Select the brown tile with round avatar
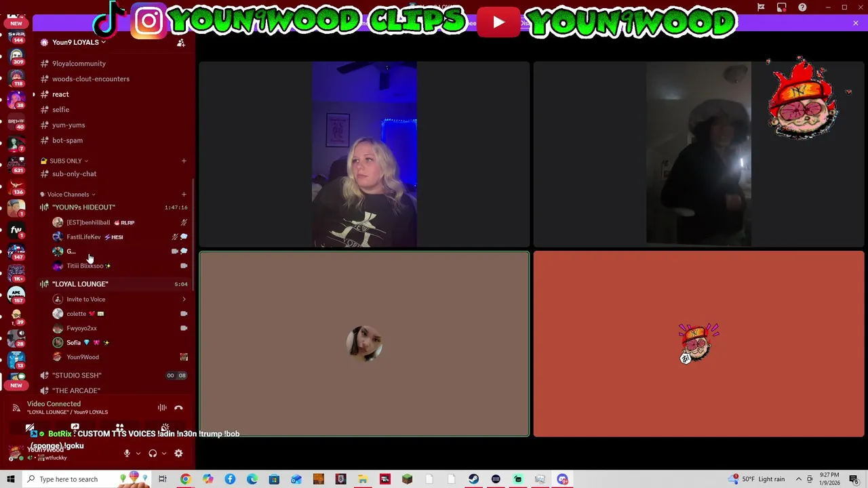 (364, 344)
